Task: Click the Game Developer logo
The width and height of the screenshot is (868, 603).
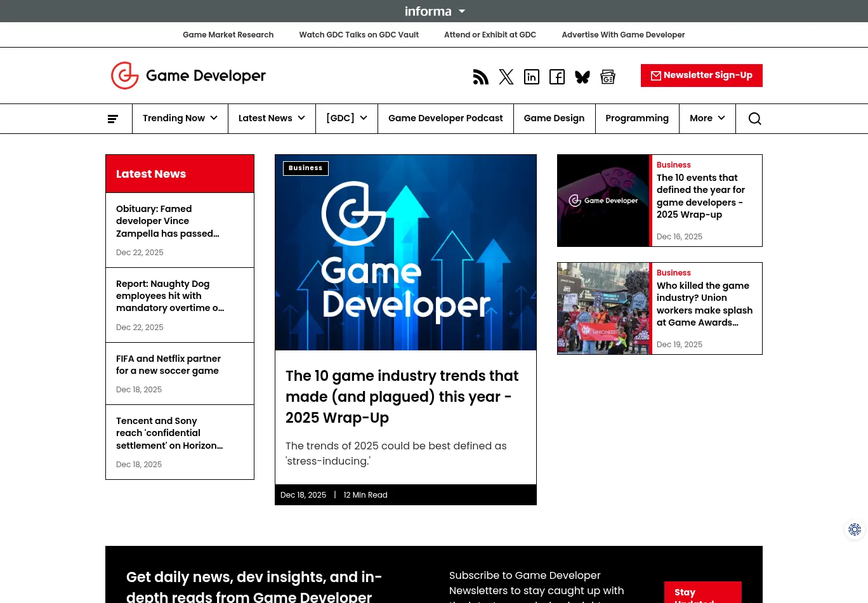Action: 188,75
